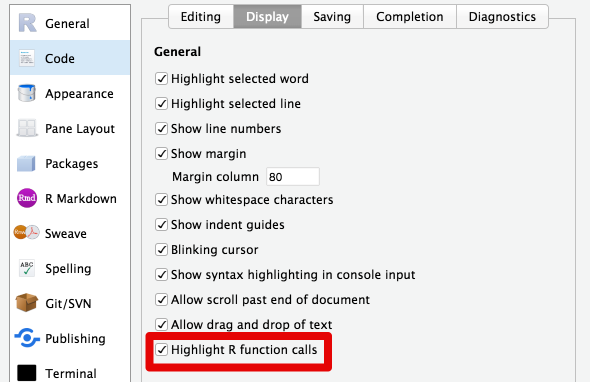Click the Spelling ABC check icon
Viewport: 590px width, 382px height.
(x=27, y=268)
